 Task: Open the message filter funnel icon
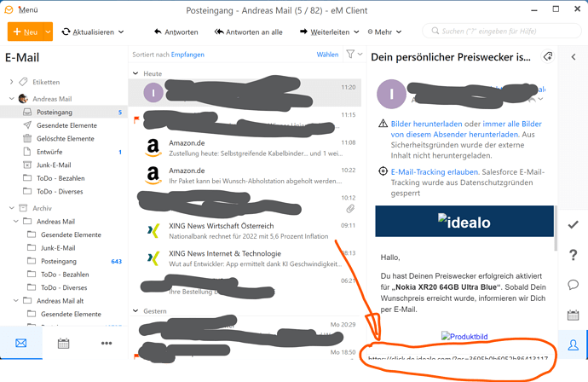click(x=350, y=55)
